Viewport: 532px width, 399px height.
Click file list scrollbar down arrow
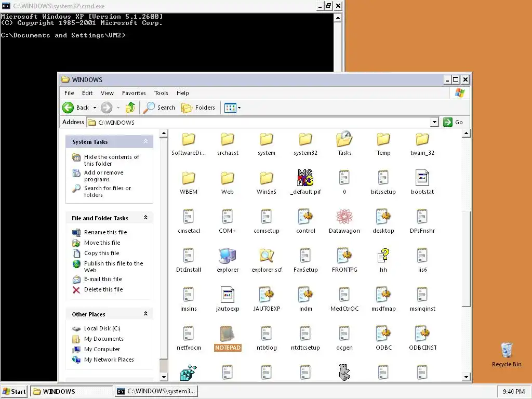coord(466,377)
